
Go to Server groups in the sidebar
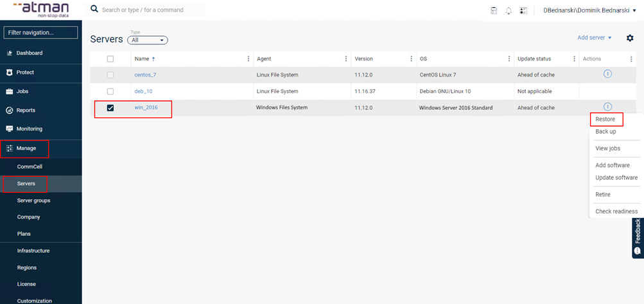[33, 201]
